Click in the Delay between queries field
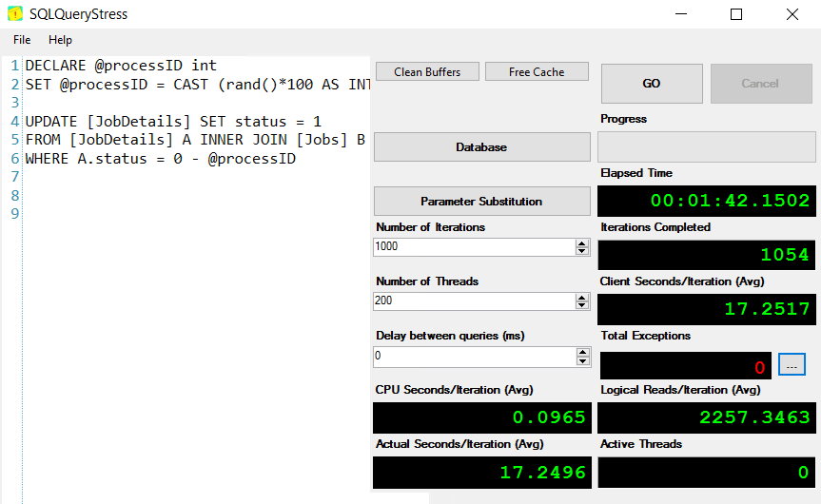The image size is (821, 504). [x=473, y=357]
